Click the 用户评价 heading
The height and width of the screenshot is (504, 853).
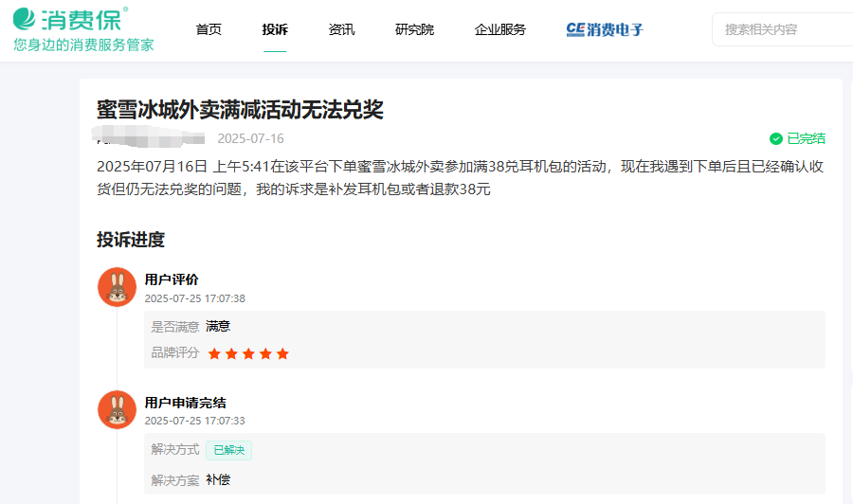[x=172, y=279]
